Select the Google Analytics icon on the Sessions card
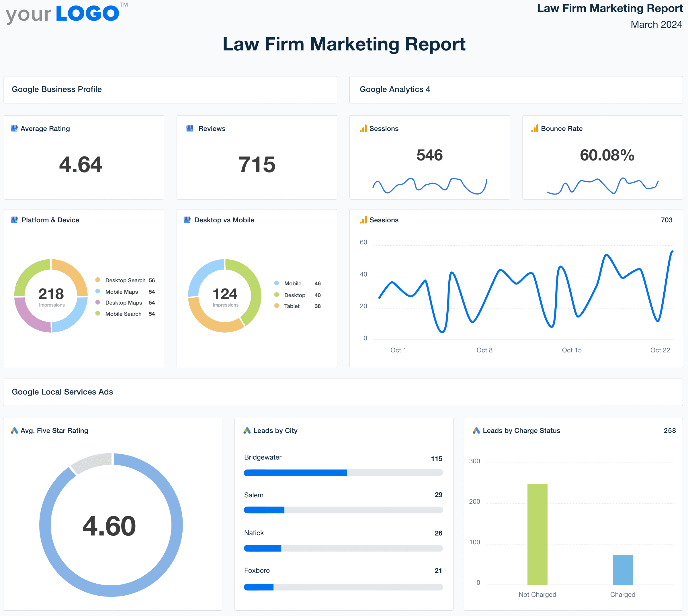This screenshot has height=616, width=688. pyautogui.click(x=363, y=129)
